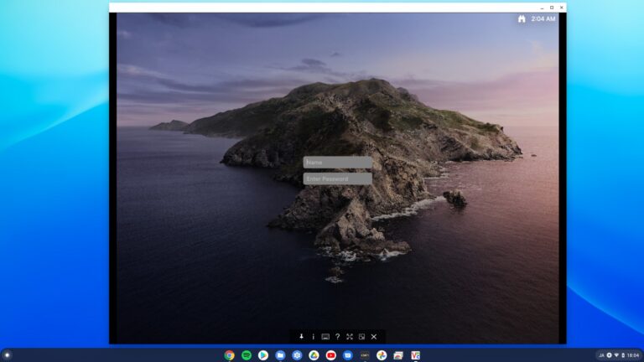Click the binoculars screen sharing icon

522,19
